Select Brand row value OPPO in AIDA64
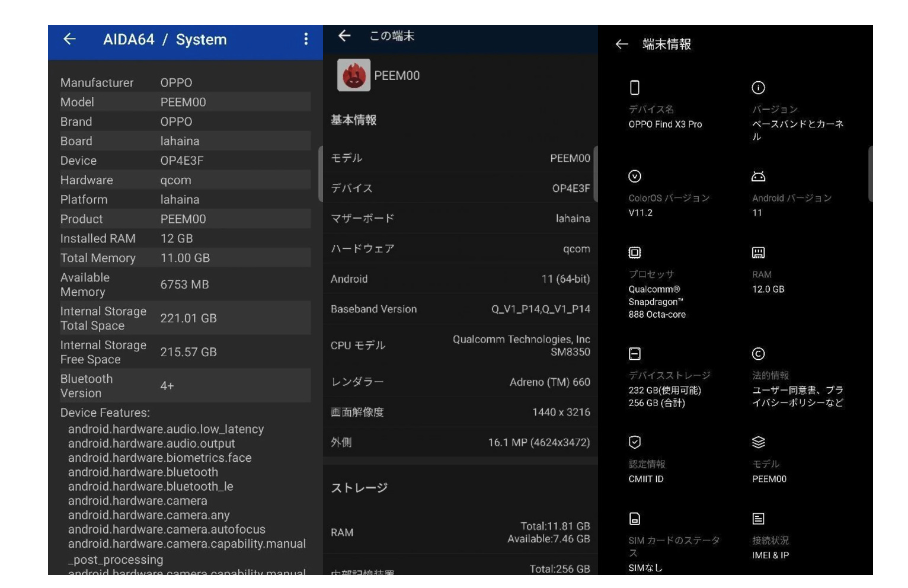This screenshot has width=908, height=588. [x=176, y=122]
